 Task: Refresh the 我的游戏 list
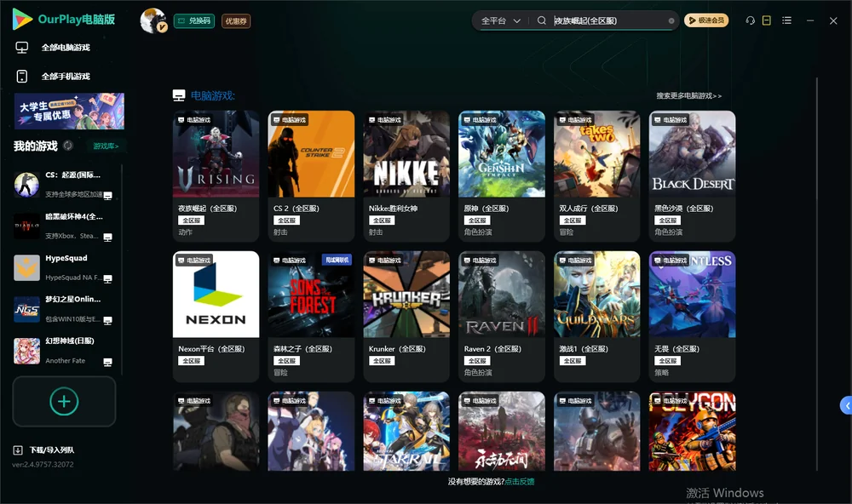(x=68, y=146)
